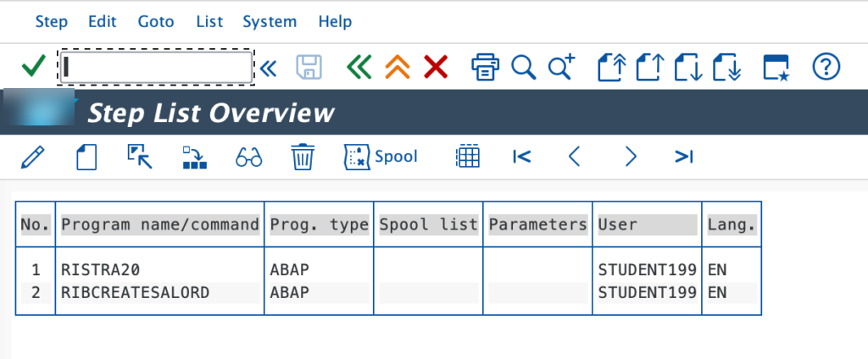The width and height of the screenshot is (868, 359).
Task: Move one column right with the chevron
Action: pos(631,157)
